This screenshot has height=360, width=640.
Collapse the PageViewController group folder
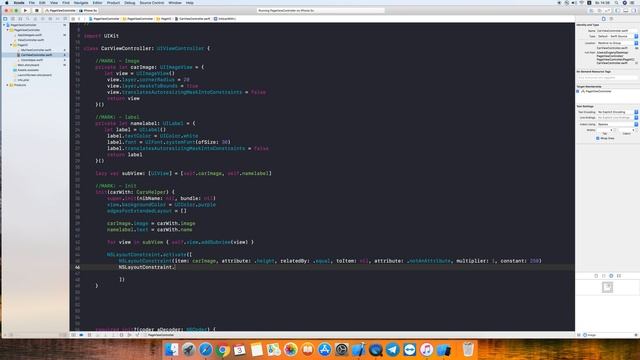tap(8, 30)
